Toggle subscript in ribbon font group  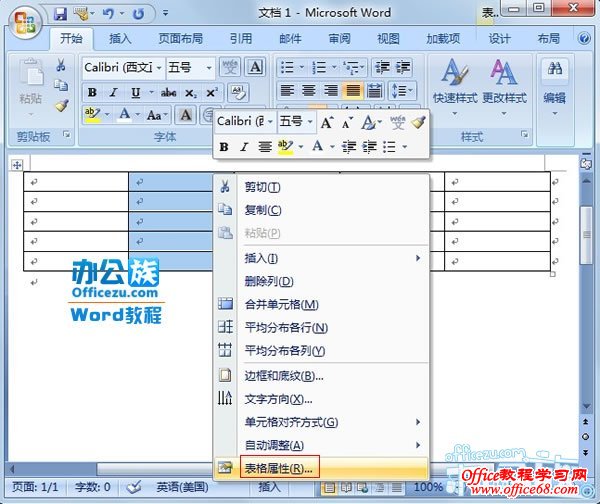(x=191, y=92)
